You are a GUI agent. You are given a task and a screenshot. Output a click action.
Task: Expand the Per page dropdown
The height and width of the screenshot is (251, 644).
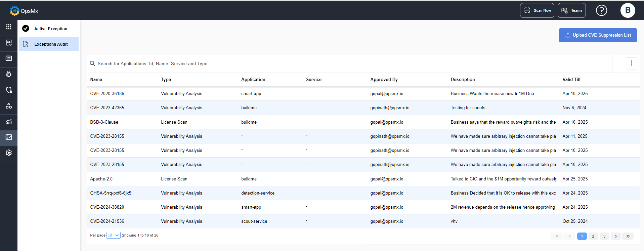tap(113, 235)
